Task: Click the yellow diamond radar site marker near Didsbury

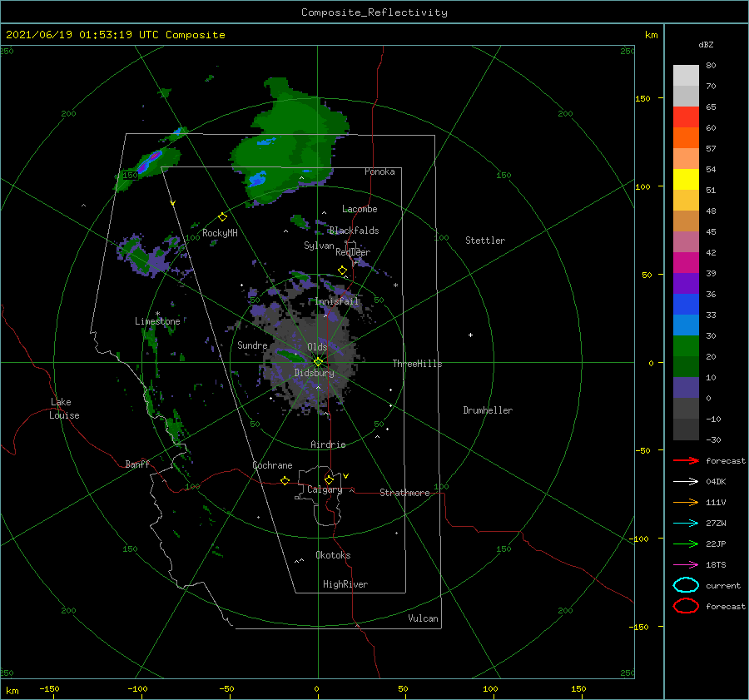Action: pos(318,362)
